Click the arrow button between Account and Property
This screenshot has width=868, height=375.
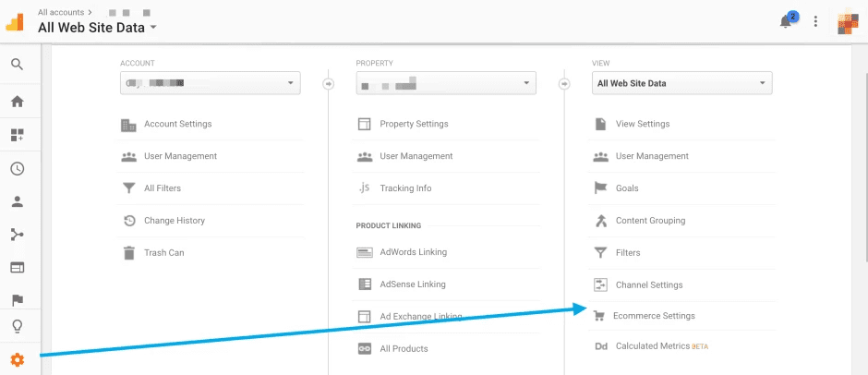[x=328, y=84]
